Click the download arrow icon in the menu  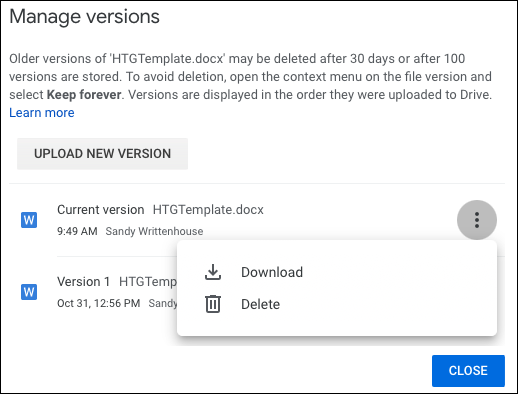(213, 272)
